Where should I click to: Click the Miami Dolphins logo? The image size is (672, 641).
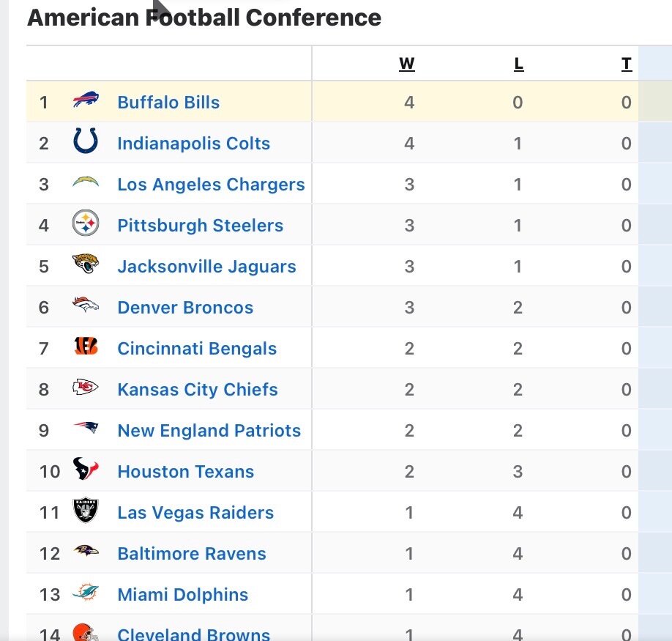click(86, 593)
